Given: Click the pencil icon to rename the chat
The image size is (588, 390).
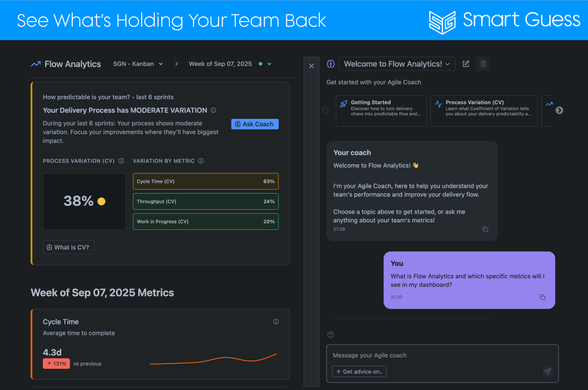Looking at the screenshot, I should point(466,64).
